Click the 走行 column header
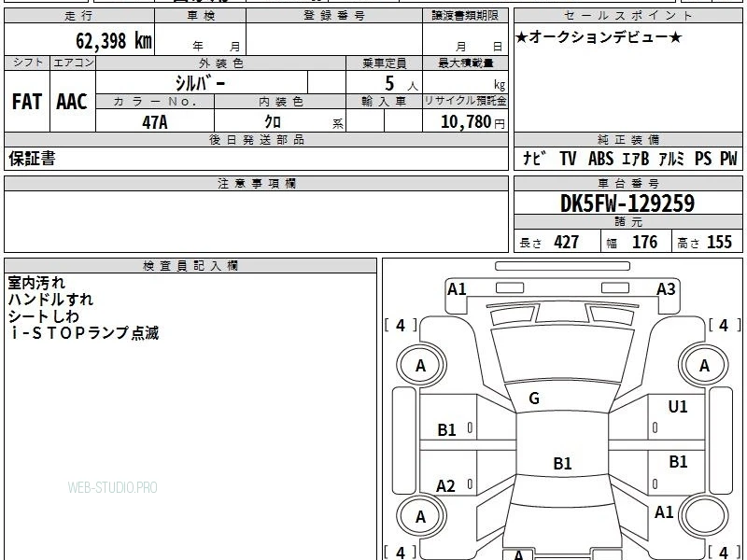The image size is (747, 560). point(78,16)
